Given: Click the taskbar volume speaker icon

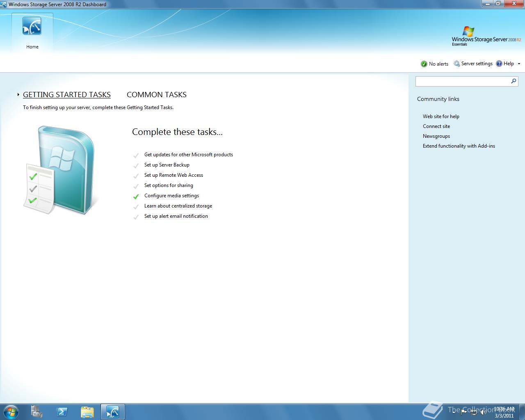Looking at the screenshot, I should tap(484, 412).
